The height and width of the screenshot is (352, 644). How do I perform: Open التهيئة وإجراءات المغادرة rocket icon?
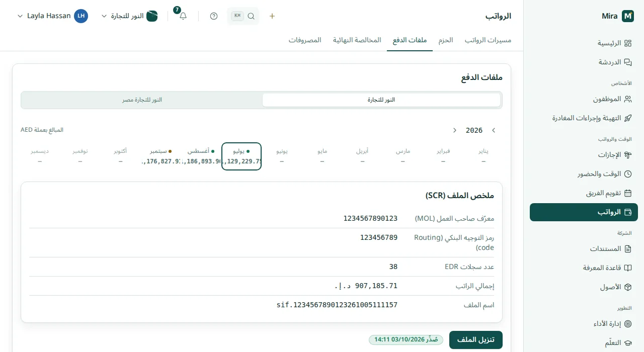[627, 118]
